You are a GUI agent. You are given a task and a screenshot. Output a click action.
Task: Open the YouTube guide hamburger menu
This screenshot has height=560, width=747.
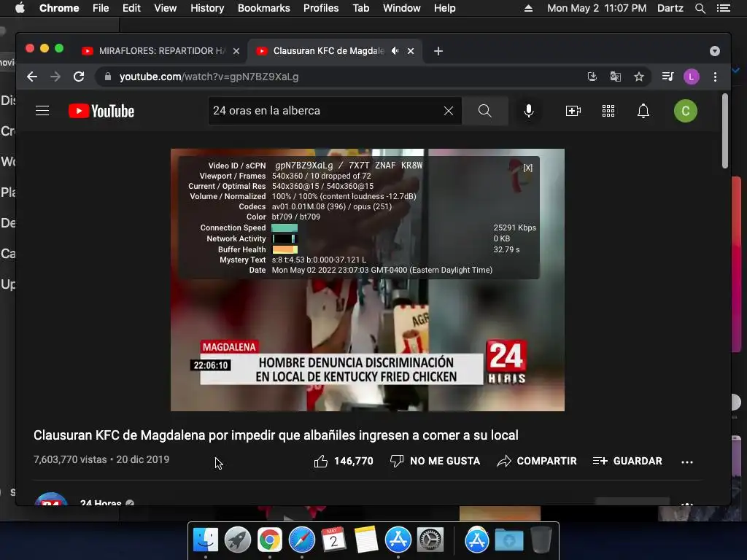(x=42, y=111)
